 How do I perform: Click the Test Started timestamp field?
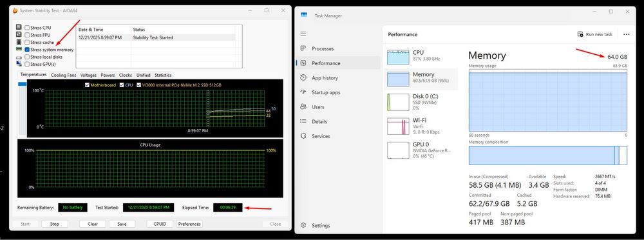[148, 208]
